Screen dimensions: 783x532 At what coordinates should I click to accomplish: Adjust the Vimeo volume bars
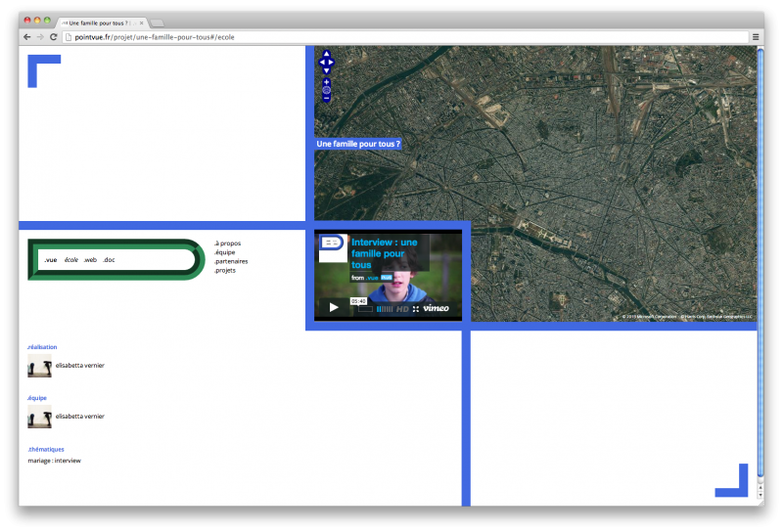tap(385, 309)
